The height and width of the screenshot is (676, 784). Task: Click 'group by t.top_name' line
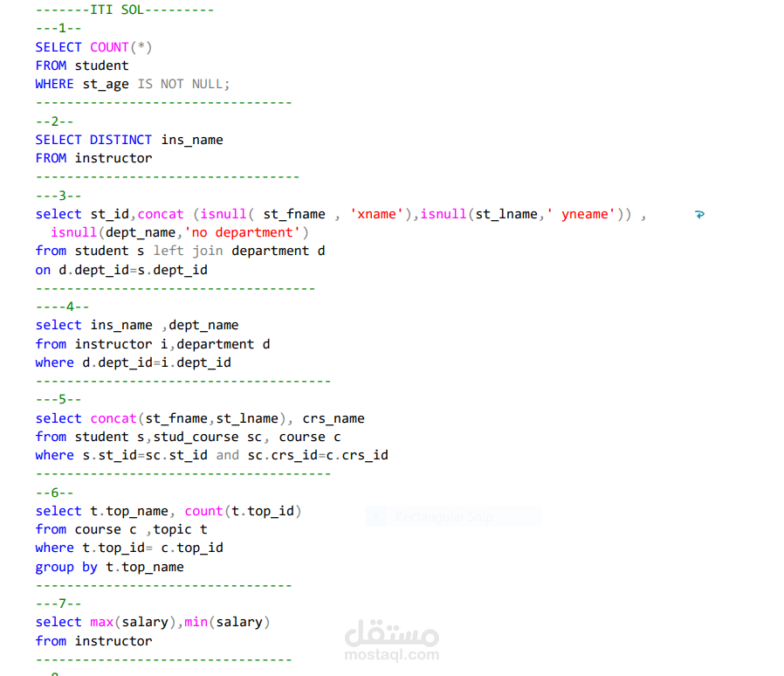coord(109,567)
